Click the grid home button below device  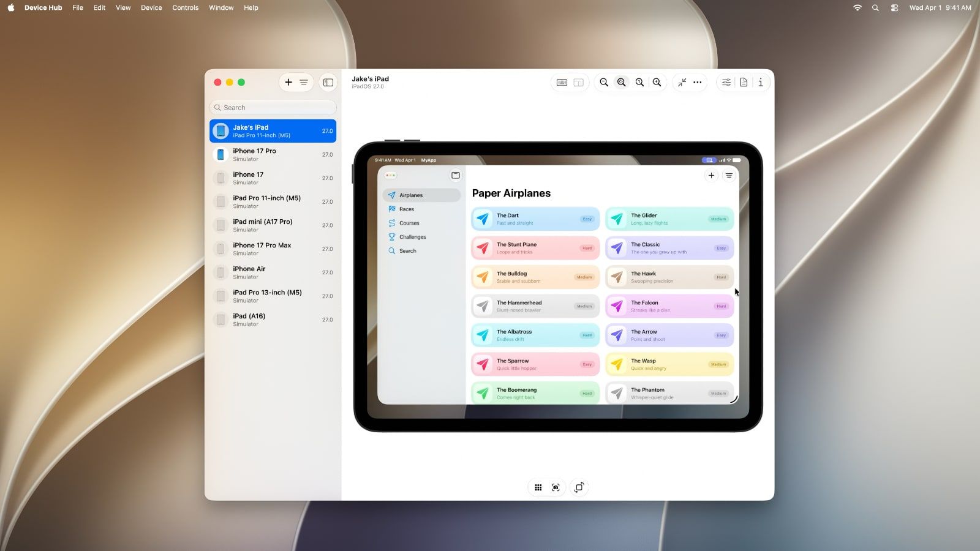pyautogui.click(x=538, y=487)
